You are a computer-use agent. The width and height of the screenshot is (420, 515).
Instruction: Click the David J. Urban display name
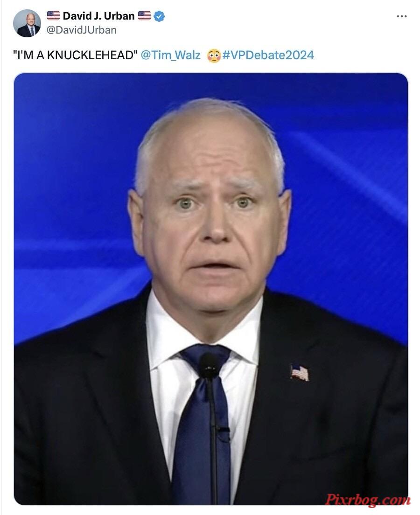click(98, 15)
